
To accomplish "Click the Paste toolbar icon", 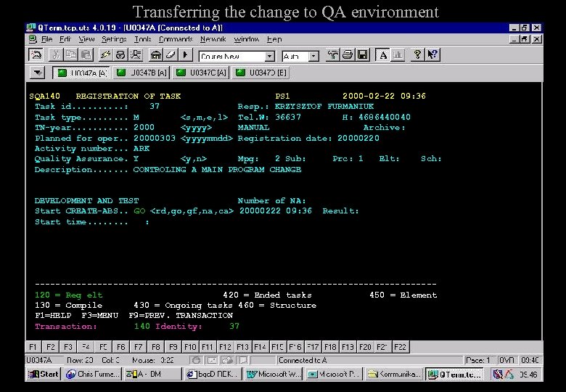I will (x=86, y=55).
